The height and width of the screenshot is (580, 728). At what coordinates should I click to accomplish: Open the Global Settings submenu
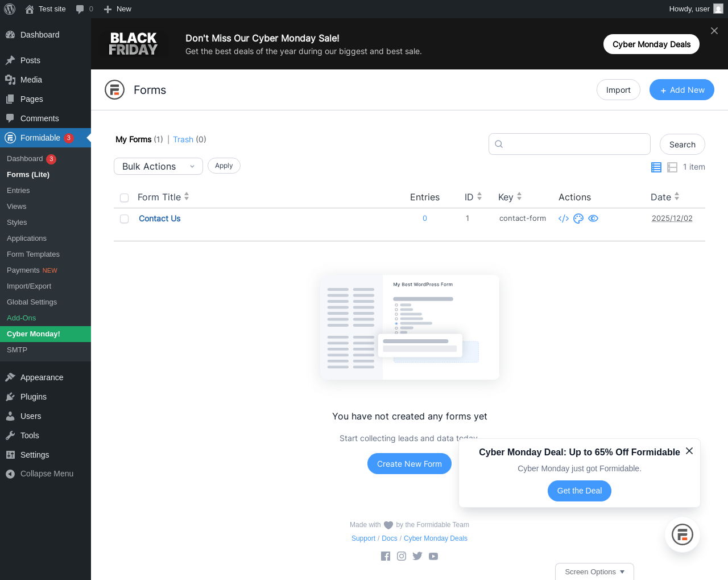click(45, 302)
